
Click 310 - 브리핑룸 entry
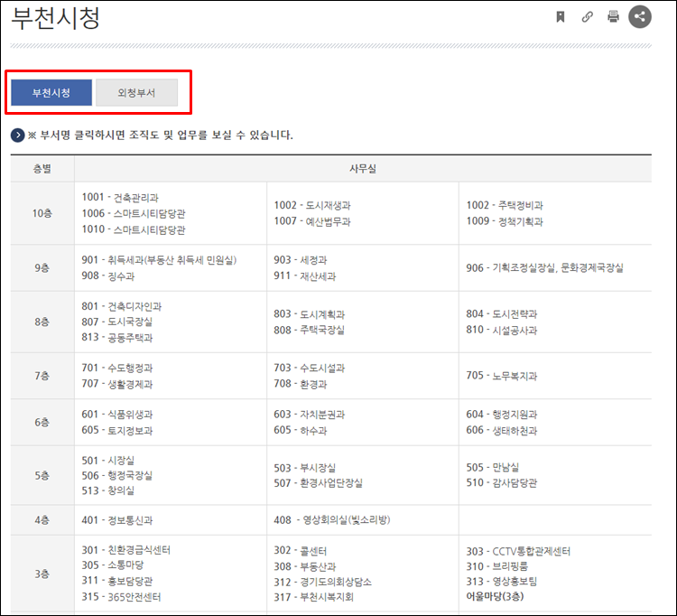click(x=497, y=566)
